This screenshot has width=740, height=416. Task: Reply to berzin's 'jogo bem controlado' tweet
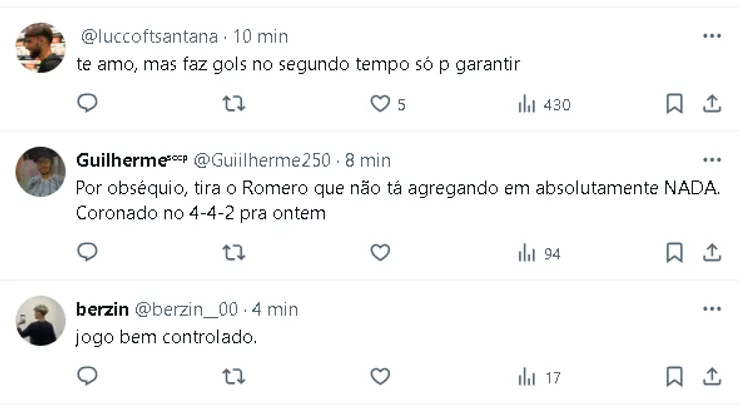coord(88,377)
